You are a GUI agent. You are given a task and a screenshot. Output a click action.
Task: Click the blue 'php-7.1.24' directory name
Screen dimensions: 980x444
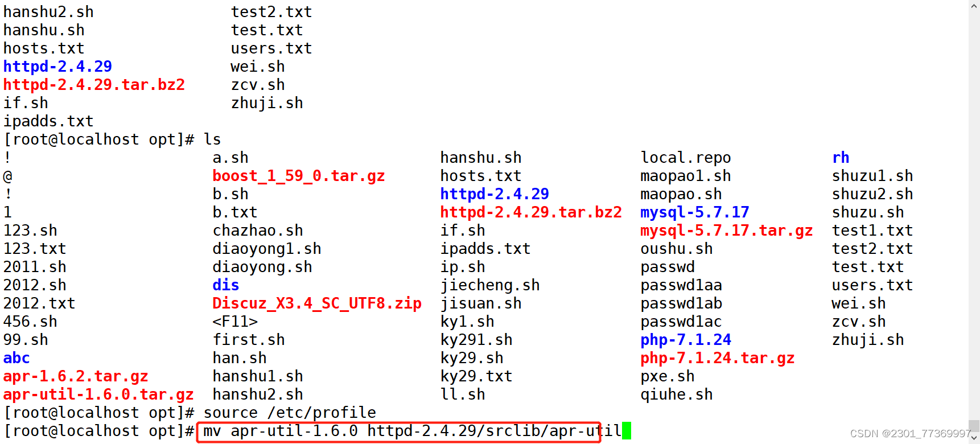686,340
